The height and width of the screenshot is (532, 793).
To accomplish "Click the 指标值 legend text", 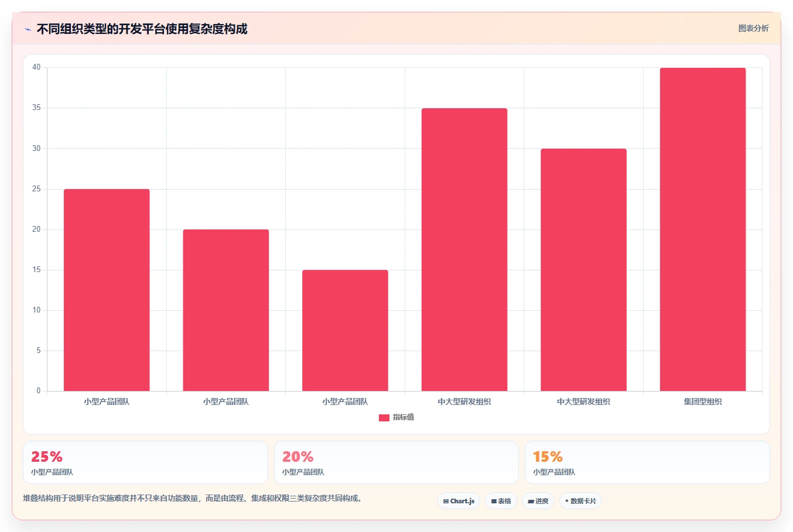I will pyautogui.click(x=404, y=417).
